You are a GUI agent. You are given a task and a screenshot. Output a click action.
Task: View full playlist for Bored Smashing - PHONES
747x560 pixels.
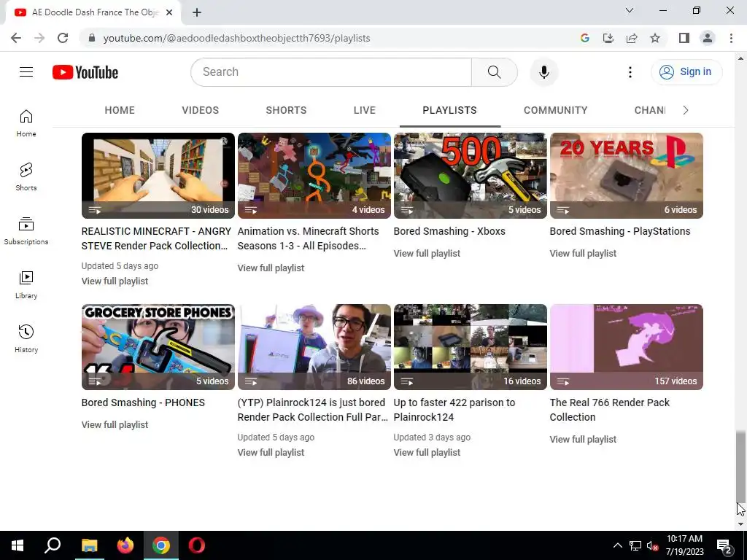coord(115,425)
